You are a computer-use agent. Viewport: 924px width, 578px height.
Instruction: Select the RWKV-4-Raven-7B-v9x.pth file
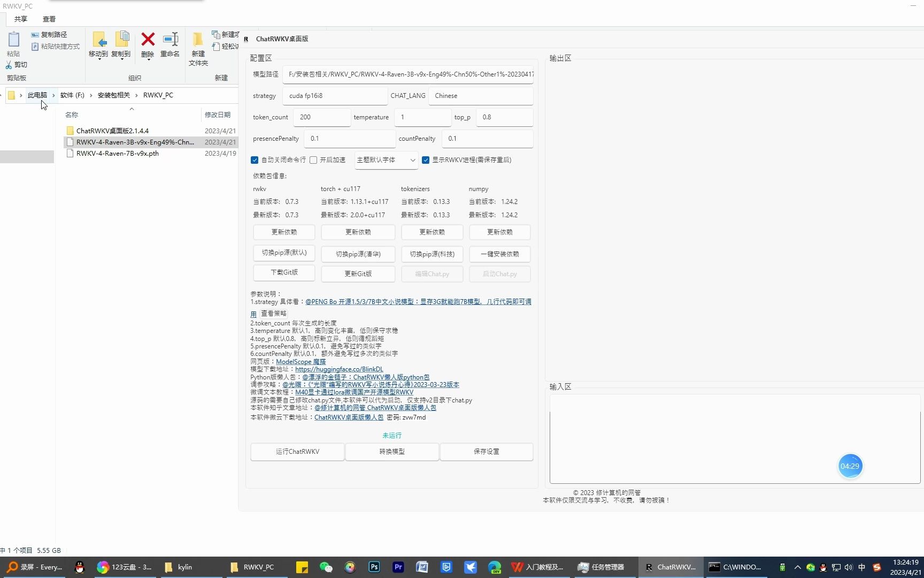click(118, 154)
